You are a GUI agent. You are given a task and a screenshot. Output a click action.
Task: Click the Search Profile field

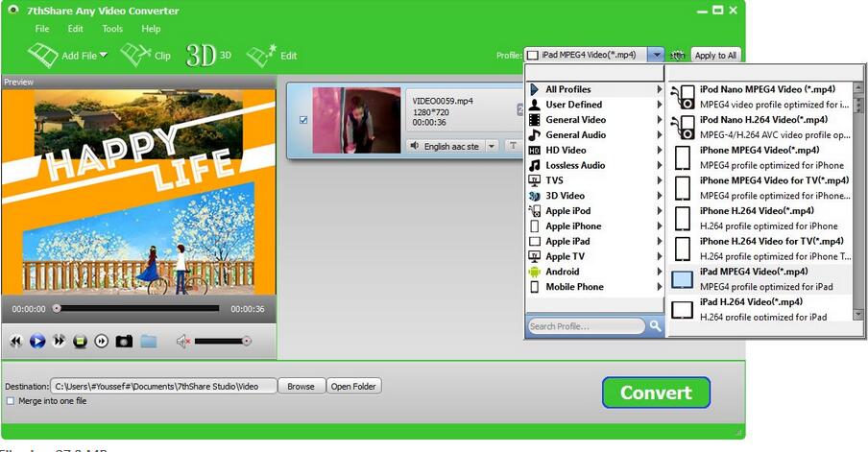[587, 326]
